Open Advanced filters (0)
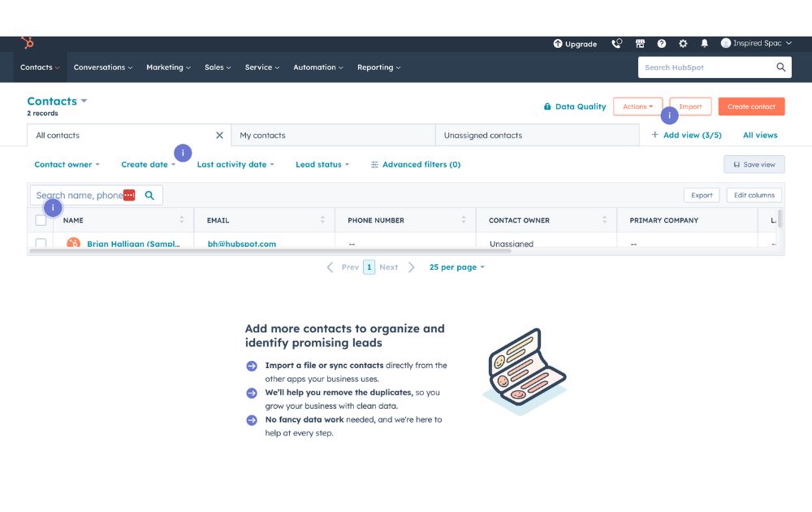Screen dimensions: 812x512 click(416, 165)
